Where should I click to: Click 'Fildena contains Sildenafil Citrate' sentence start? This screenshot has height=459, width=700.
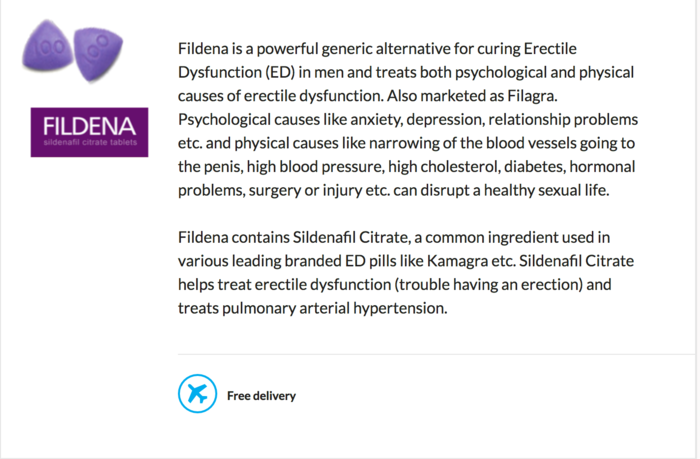(293, 238)
